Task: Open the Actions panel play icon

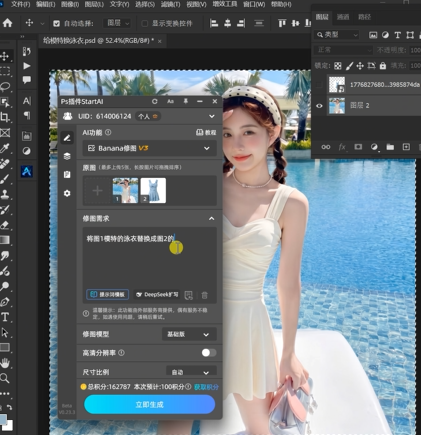Action: pyautogui.click(x=27, y=66)
